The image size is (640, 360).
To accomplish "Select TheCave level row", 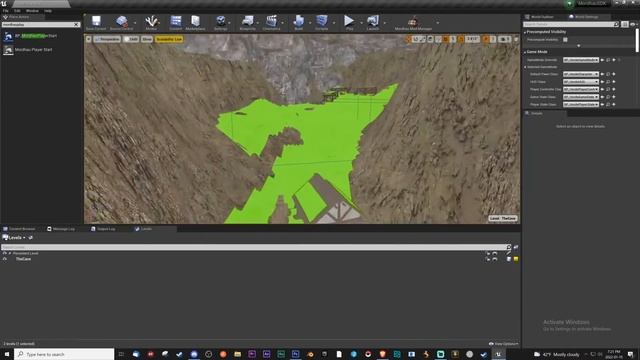I will (x=260, y=259).
